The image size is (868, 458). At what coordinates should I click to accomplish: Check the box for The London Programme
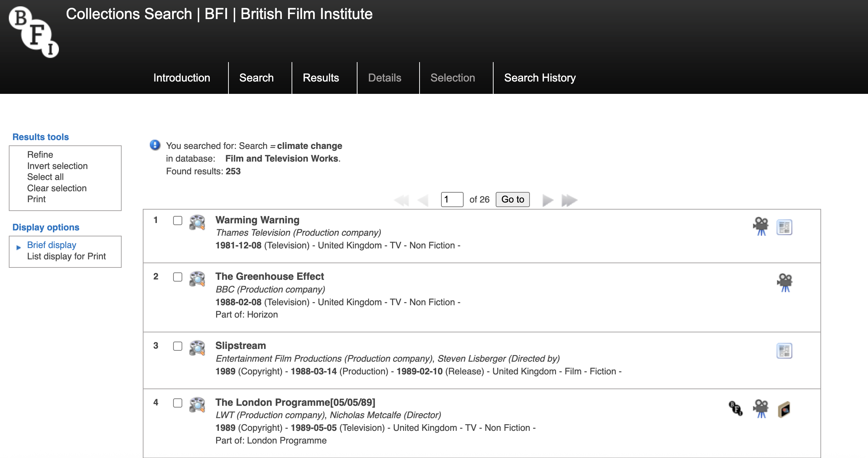pyautogui.click(x=178, y=403)
